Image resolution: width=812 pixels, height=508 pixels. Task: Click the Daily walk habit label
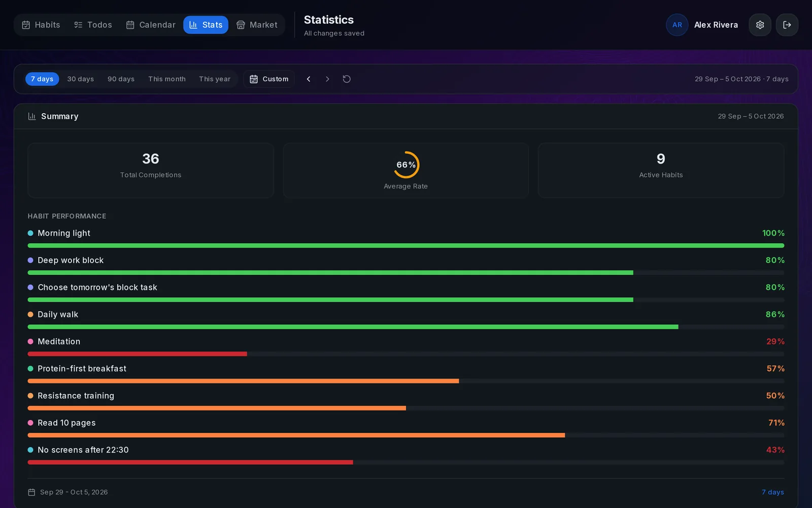[58, 314]
